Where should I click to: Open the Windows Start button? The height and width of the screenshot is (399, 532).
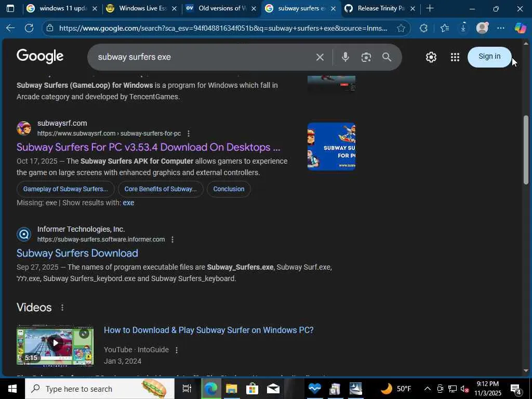click(12, 389)
